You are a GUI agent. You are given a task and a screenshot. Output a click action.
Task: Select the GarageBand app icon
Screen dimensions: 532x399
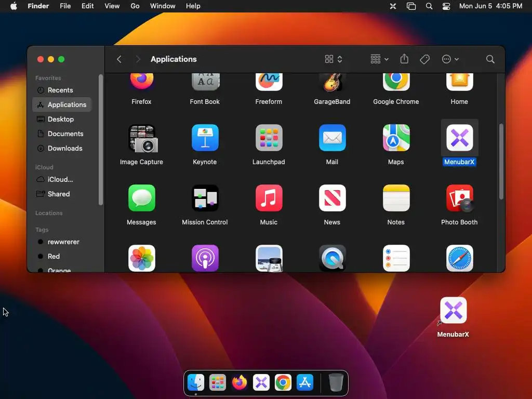tap(332, 83)
